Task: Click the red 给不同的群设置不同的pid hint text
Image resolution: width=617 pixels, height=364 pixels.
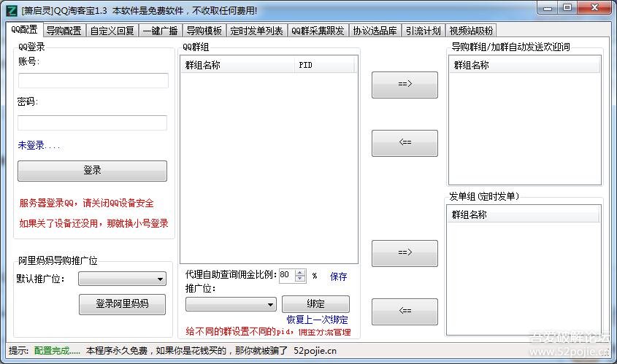Action: point(268,331)
